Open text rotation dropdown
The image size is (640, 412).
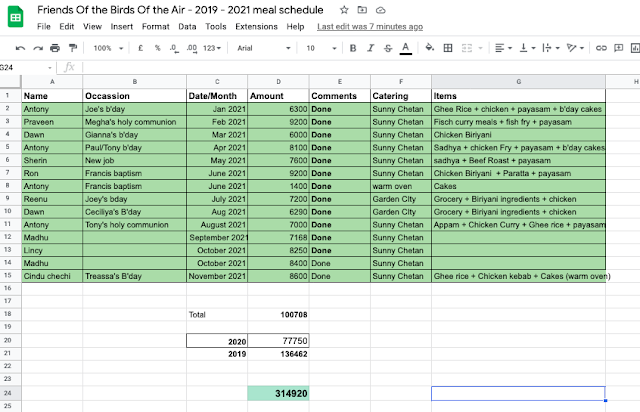pos(576,48)
